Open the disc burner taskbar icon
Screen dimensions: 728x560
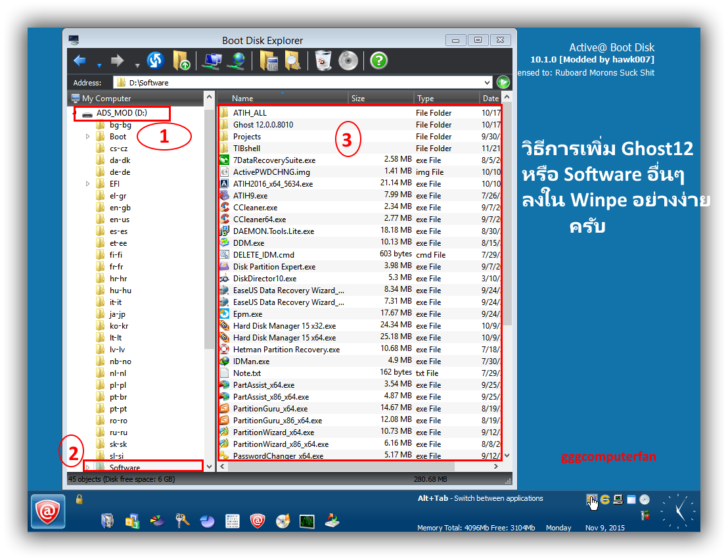283,521
